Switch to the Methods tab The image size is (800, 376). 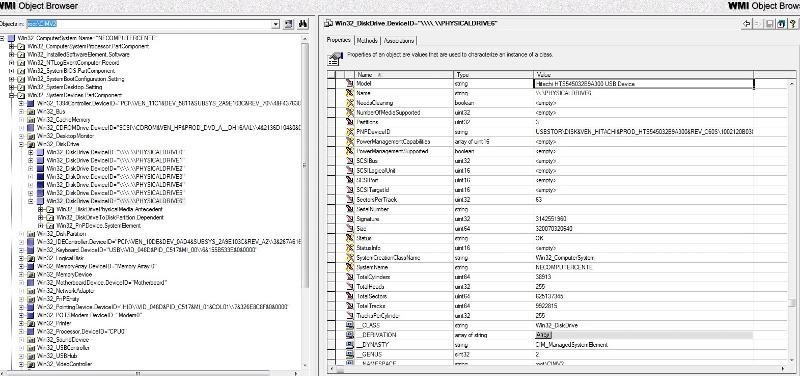pos(367,40)
